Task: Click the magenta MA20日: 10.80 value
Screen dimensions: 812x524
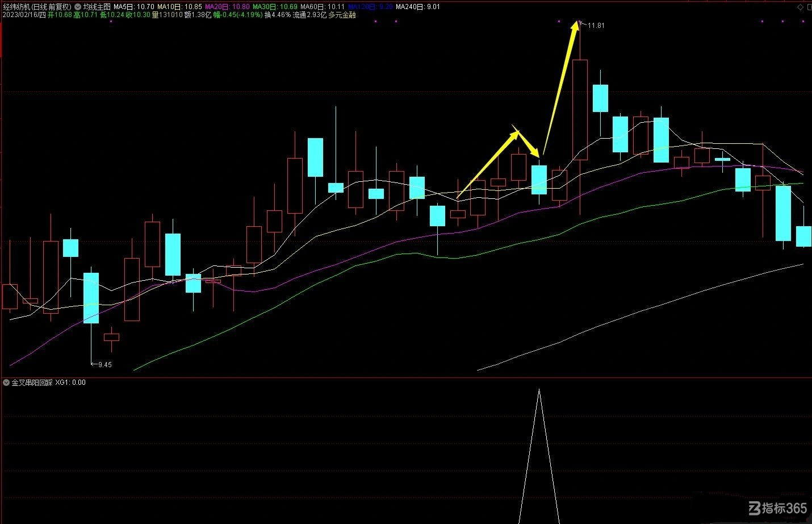Action: 227,7
